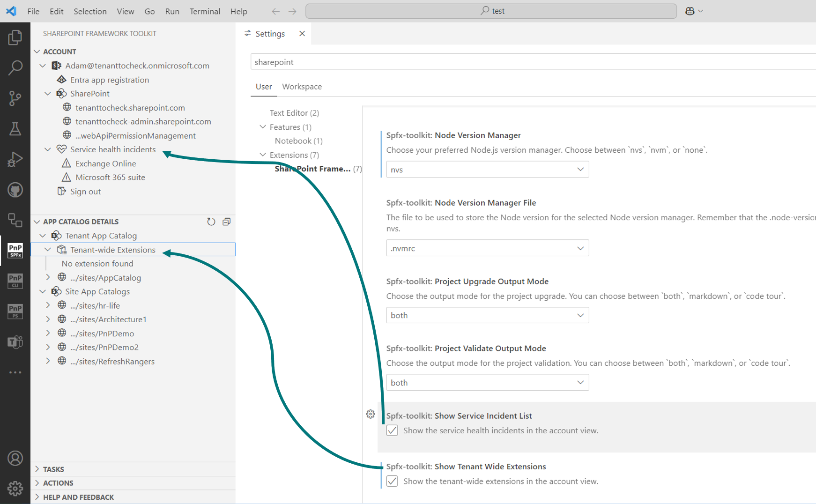
Task: Open tenanttocheck.sharepoint.com link
Action: 130,108
